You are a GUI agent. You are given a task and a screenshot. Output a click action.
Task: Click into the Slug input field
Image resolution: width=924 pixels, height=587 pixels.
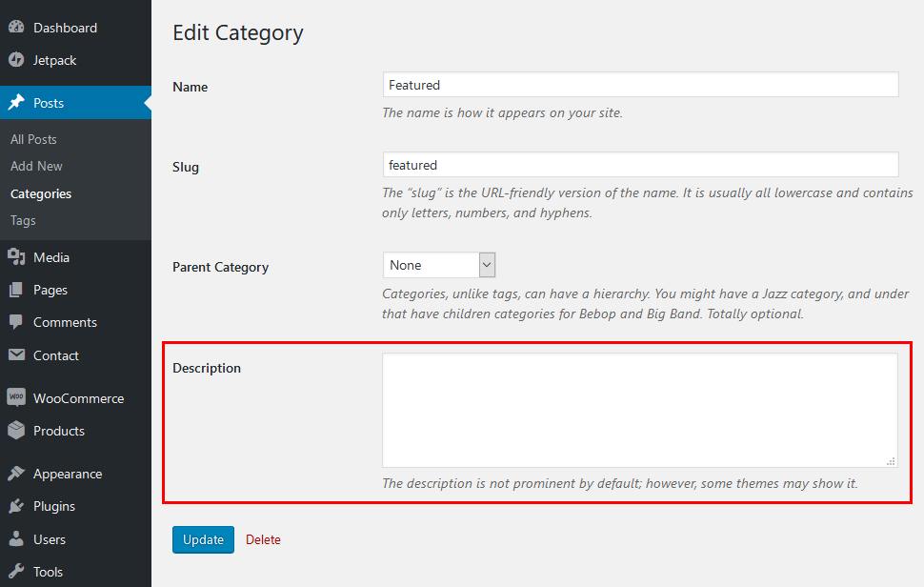click(x=640, y=165)
